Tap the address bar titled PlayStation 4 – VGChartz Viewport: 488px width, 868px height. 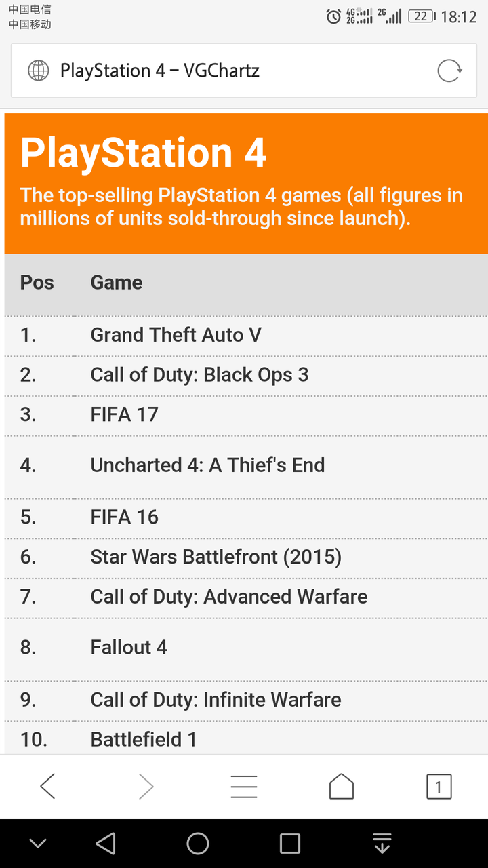(244, 71)
